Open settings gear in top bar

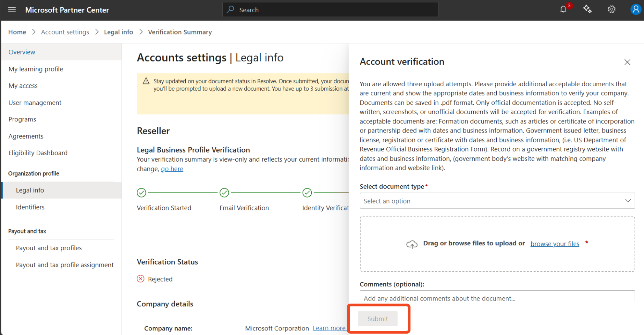[x=612, y=9]
